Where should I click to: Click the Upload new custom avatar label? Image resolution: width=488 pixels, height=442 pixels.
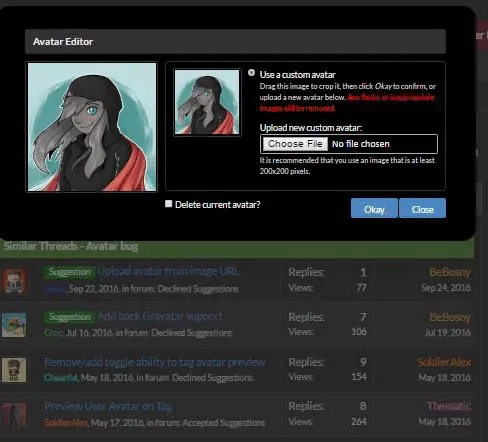point(311,128)
